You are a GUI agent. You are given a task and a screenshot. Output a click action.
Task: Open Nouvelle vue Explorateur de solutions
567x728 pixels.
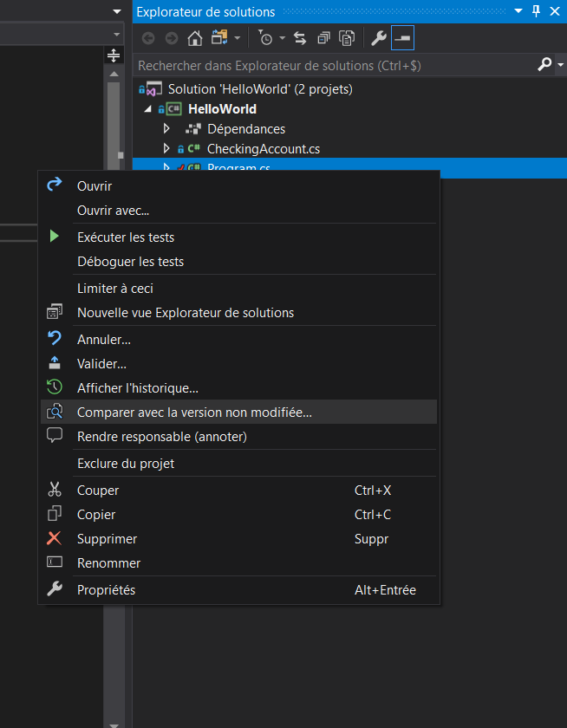(x=238, y=313)
